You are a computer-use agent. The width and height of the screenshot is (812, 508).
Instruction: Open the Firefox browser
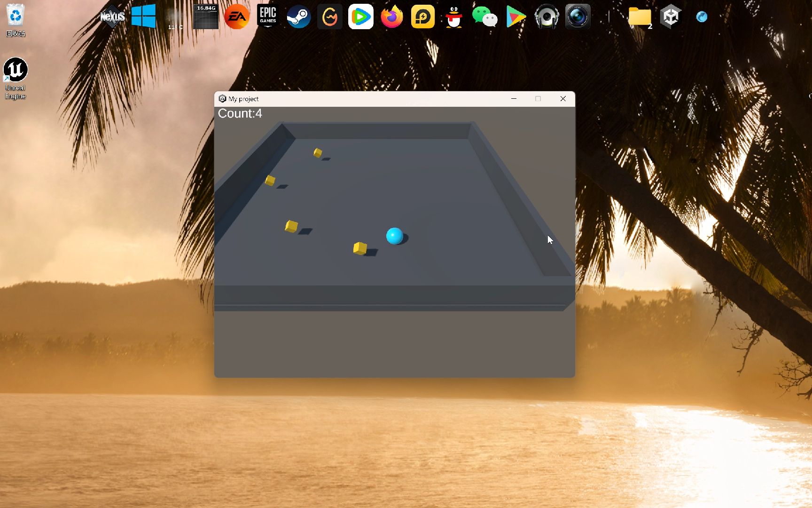tap(392, 17)
